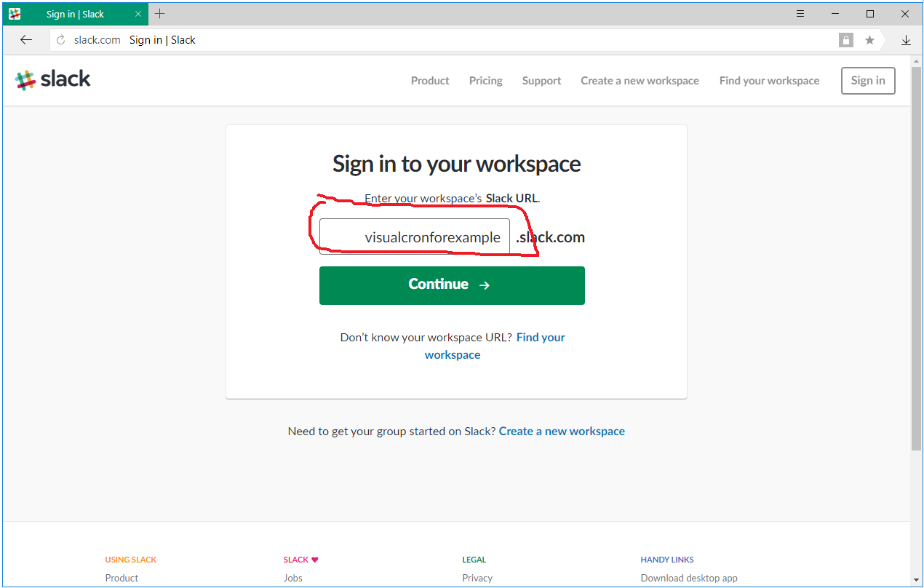Click the heart icon beside SLACK footer heading
Image resolution: width=924 pixels, height=588 pixels.
316,559
